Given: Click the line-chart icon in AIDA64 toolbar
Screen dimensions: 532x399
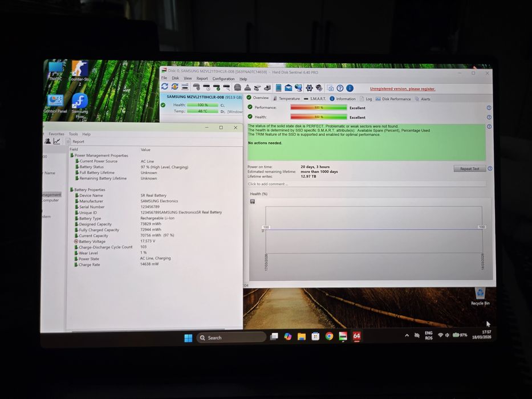Looking at the screenshot, I should pos(56,141).
